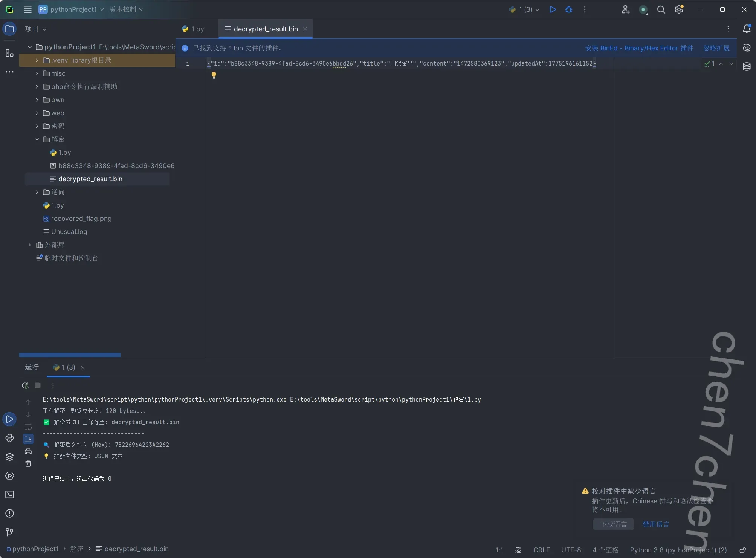This screenshot has width=756, height=558.
Task: Expand the misc folder
Action: (37, 73)
